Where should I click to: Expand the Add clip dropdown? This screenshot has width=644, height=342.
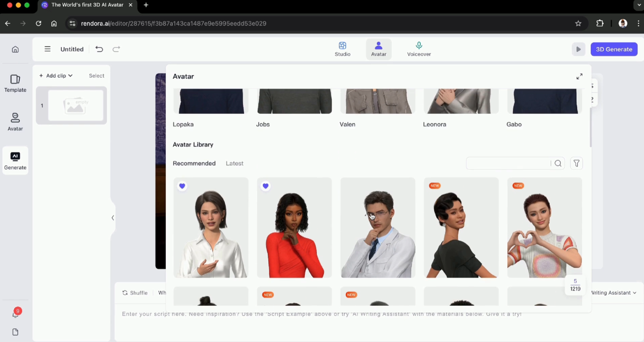tap(56, 76)
